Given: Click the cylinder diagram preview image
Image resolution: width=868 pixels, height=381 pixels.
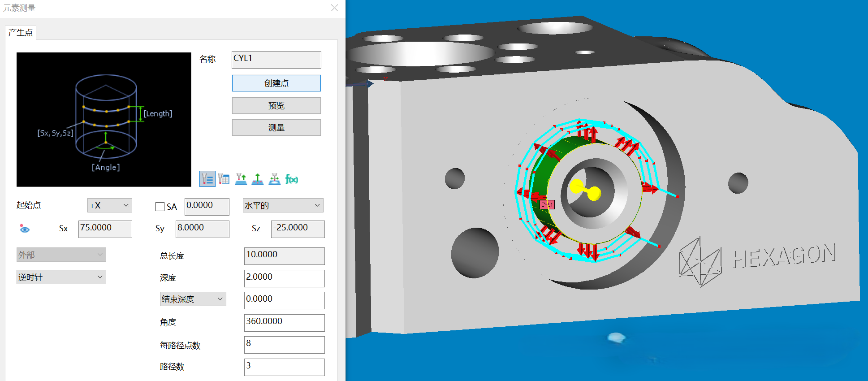Looking at the screenshot, I should coord(104,120).
